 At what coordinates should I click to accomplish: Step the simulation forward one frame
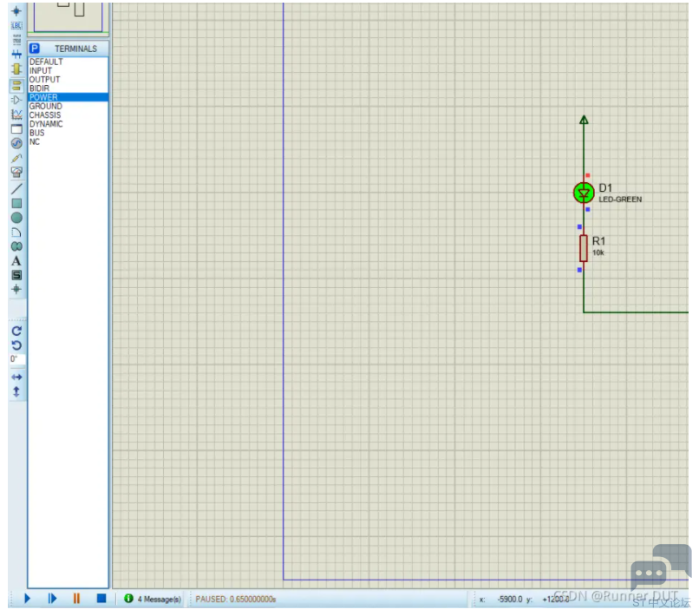pyautogui.click(x=52, y=599)
